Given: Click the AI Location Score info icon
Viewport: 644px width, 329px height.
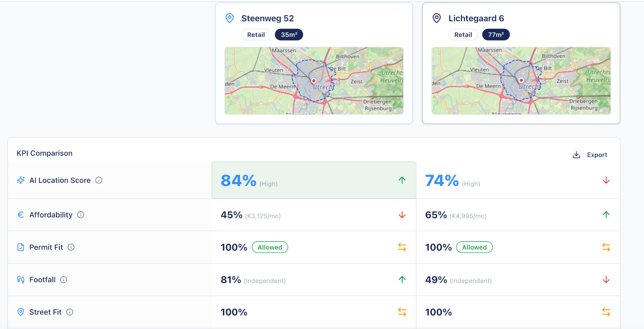Looking at the screenshot, I should click(99, 180).
